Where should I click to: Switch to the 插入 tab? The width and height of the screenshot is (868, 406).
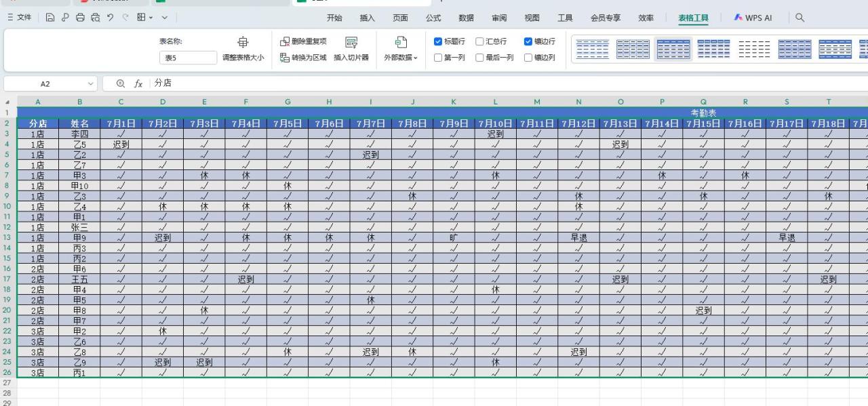coord(367,18)
